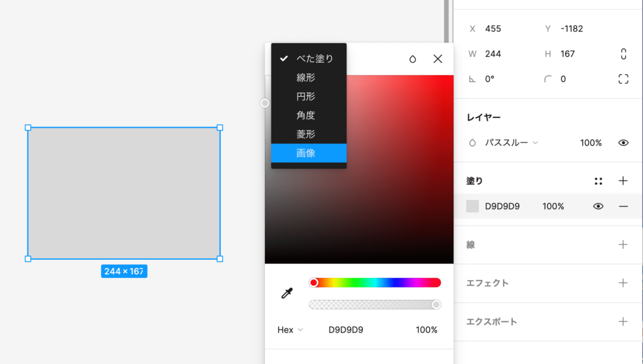Viewport: 643px width, 364px height.
Task: Close the color picker popup
Action: click(438, 59)
